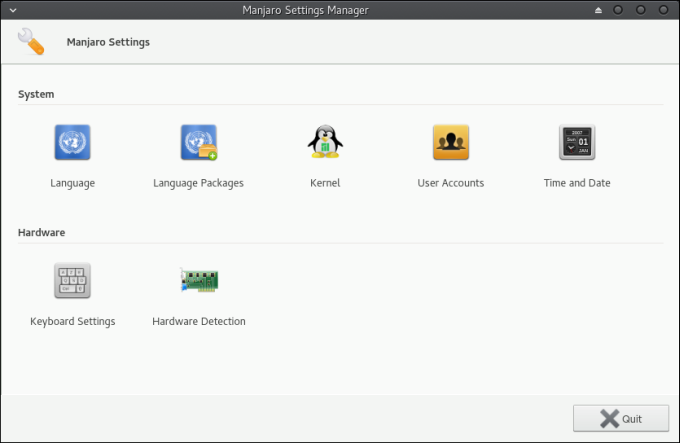Click the "Kernel" label text

pyautogui.click(x=325, y=183)
